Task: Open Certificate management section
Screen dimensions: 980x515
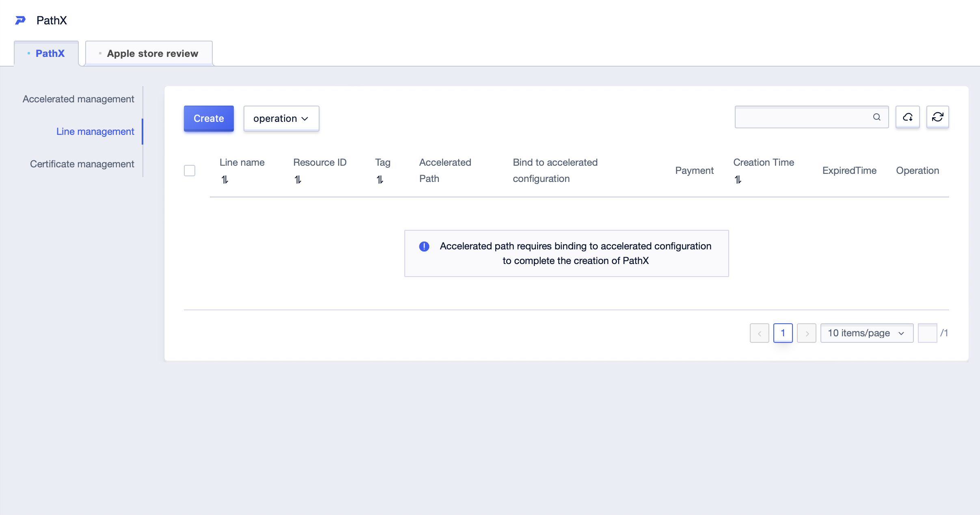Action: coord(82,164)
